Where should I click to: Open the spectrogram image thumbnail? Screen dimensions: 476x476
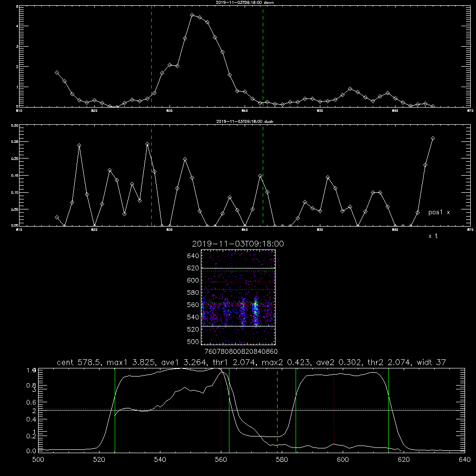click(238, 297)
